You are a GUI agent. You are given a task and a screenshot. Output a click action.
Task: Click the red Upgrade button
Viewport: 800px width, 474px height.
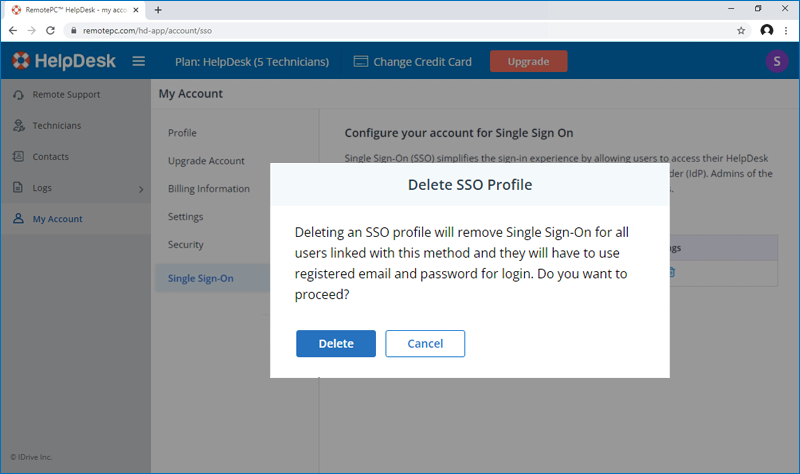point(528,61)
